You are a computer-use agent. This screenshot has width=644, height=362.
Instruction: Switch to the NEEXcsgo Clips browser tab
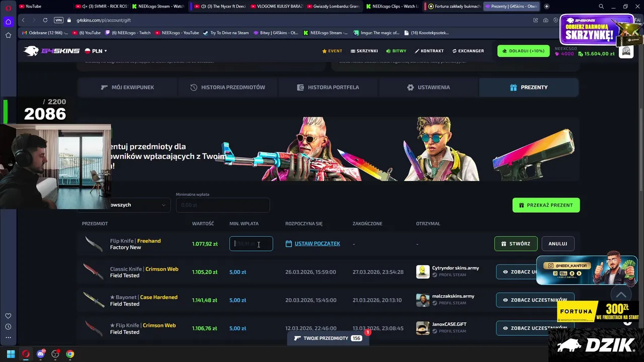click(392, 7)
